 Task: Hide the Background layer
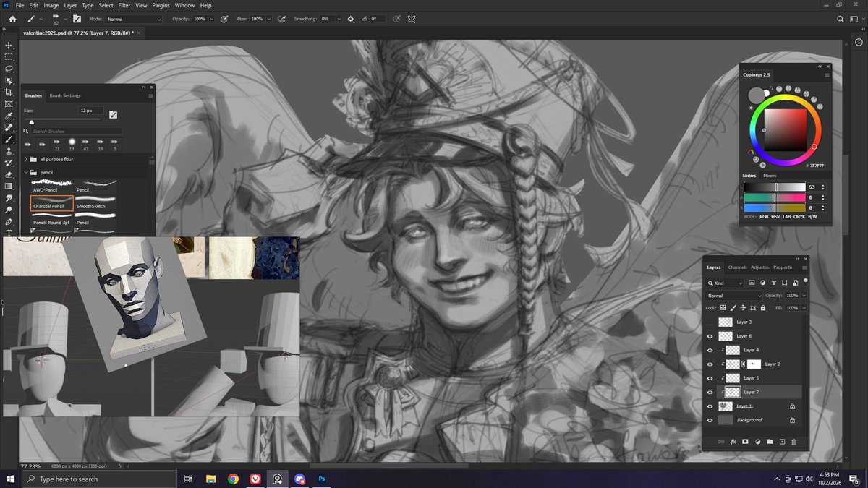point(710,420)
